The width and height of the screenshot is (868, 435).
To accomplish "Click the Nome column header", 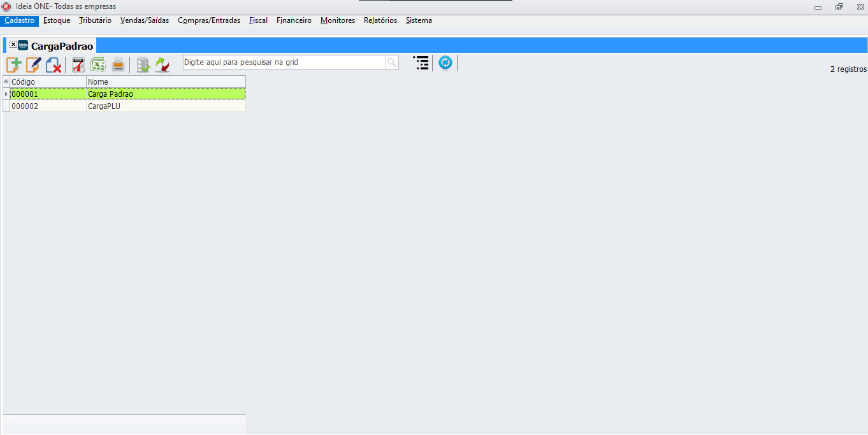I will click(x=166, y=82).
